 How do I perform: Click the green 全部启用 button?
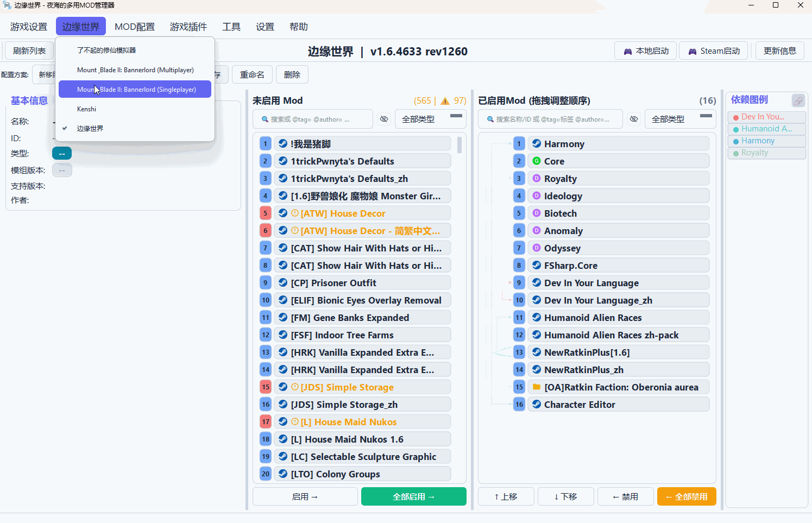click(413, 496)
